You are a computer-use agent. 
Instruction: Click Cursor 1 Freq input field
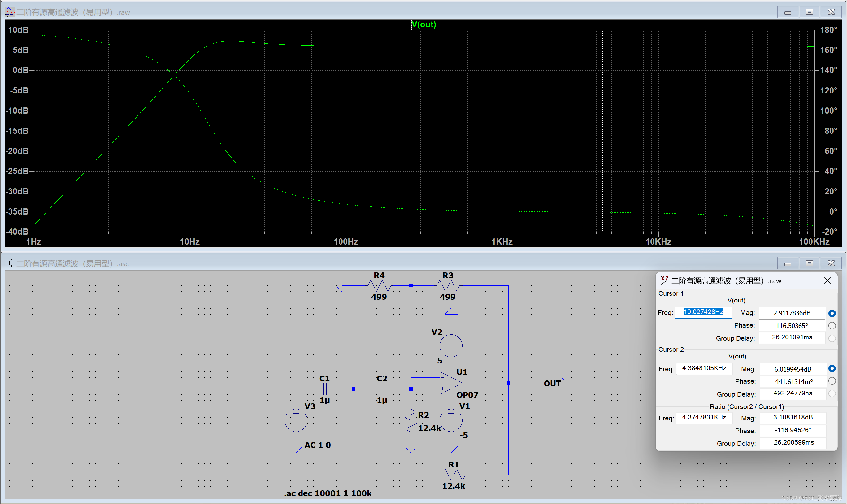[x=703, y=312]
